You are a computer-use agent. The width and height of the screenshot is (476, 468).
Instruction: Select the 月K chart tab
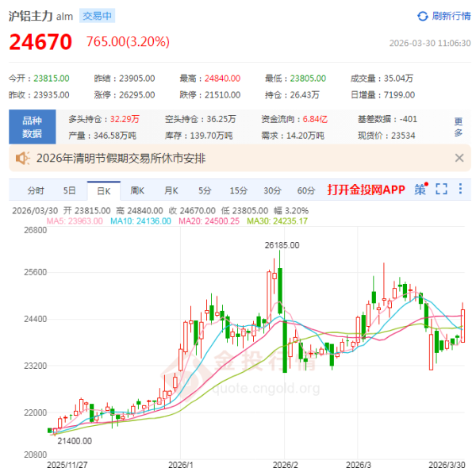pyautogui.click(x=171, y=190)
